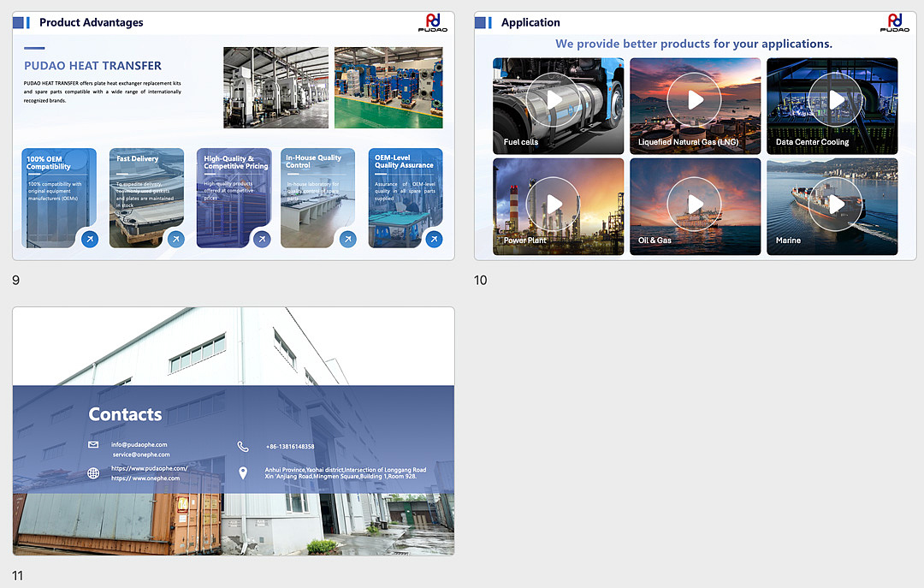Open the info@pudaophe.com email address
Image resolution: width=924 pixels, height=588 pixels.
point(139,445)
